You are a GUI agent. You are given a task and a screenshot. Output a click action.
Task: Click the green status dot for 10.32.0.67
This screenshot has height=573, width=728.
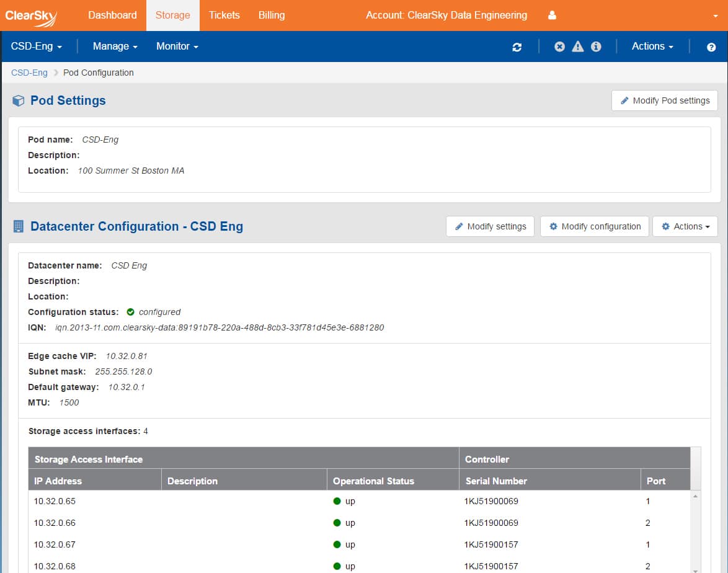click(x=337, y=544)
